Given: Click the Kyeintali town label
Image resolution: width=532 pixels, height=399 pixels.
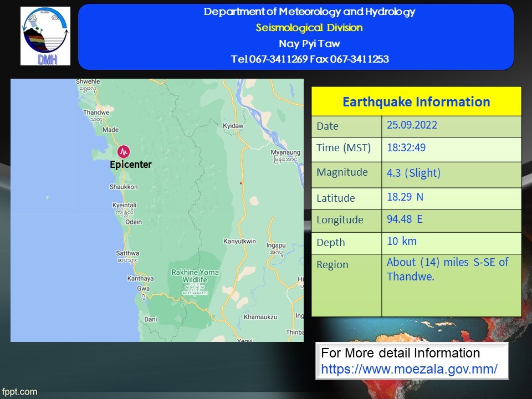Looking at the screenshot, I should click(125, 205).
